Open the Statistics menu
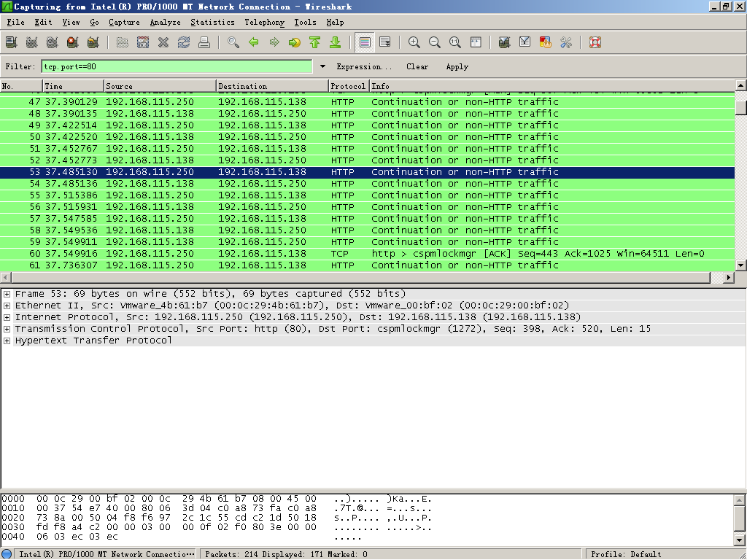Image resolution: width=747 pixels, height=560 pixels. tap(212, 23)
